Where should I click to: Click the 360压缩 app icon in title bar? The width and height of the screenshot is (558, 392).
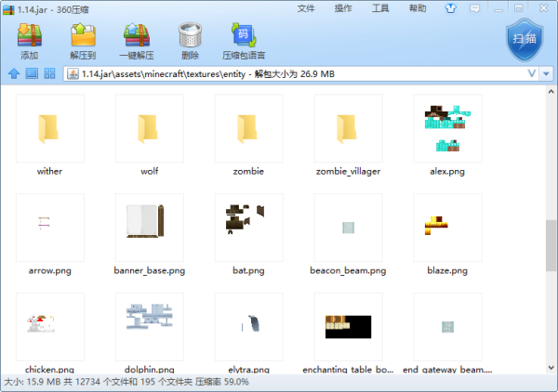click(x=8, y=9)
